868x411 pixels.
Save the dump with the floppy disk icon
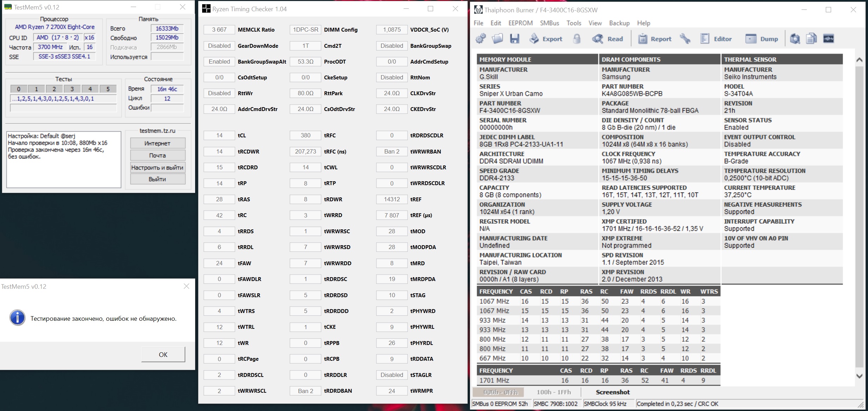[x=515, y=39]
